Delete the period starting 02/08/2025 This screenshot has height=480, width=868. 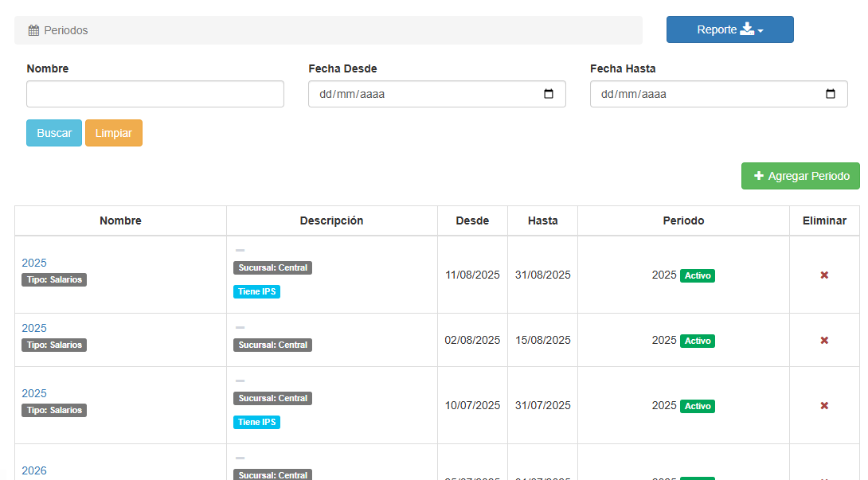pyautogui.click(x=824, y=341)
